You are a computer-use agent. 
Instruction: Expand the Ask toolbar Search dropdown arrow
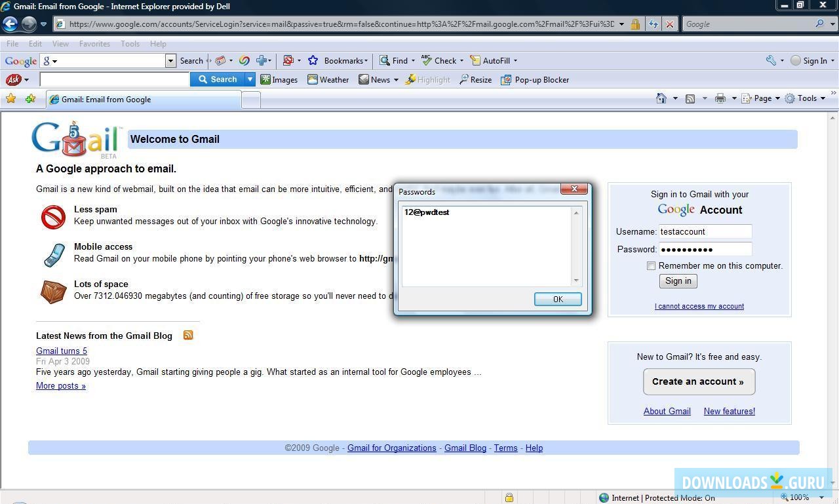coord(250,80)
